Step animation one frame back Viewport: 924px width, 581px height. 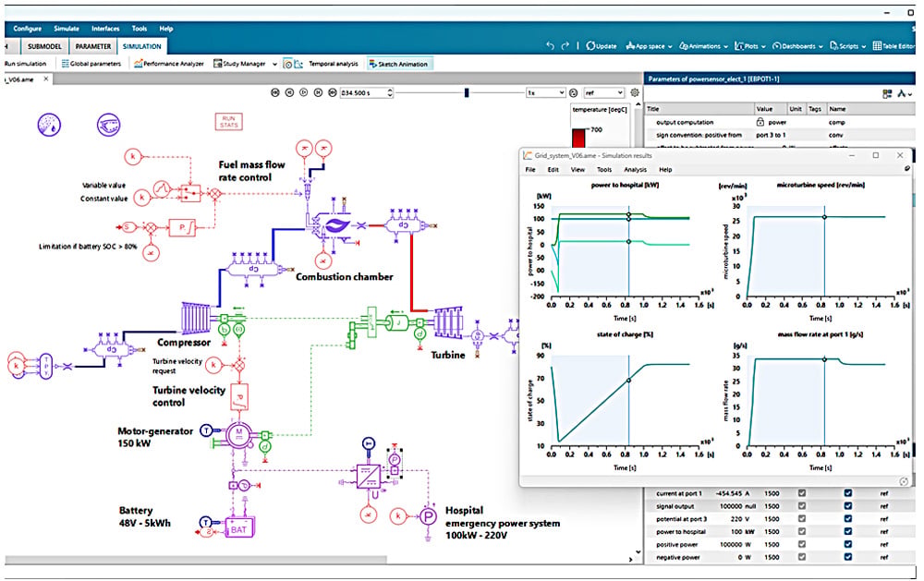(x=289, y=92)
